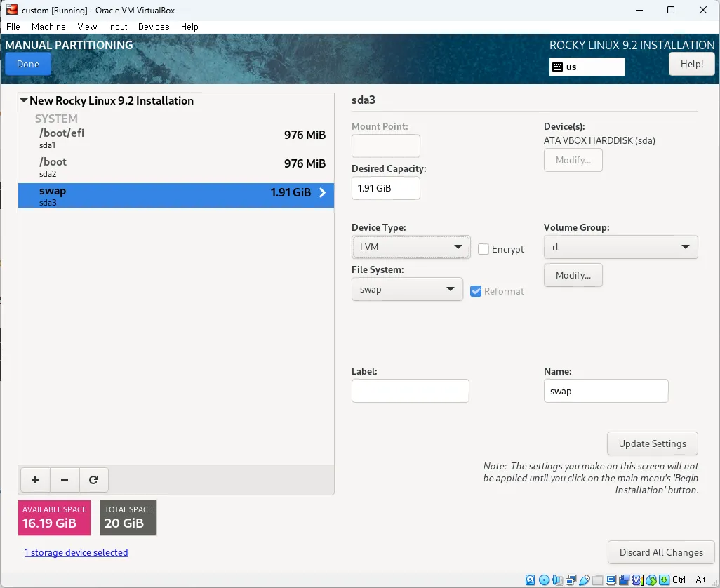Viewport: 720px width, 588px height.
Task: Click the keyboard layout icon next to us
Action: [557, 67]
